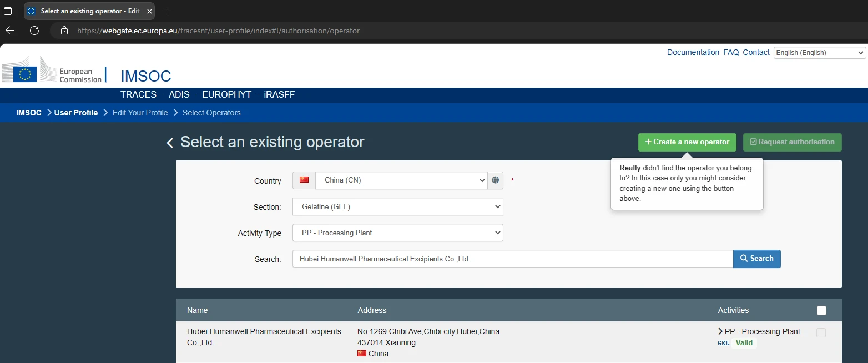This screenshot has width=868, height=363.
Task: Click the browser address bar URL
Action: [218, 31]
